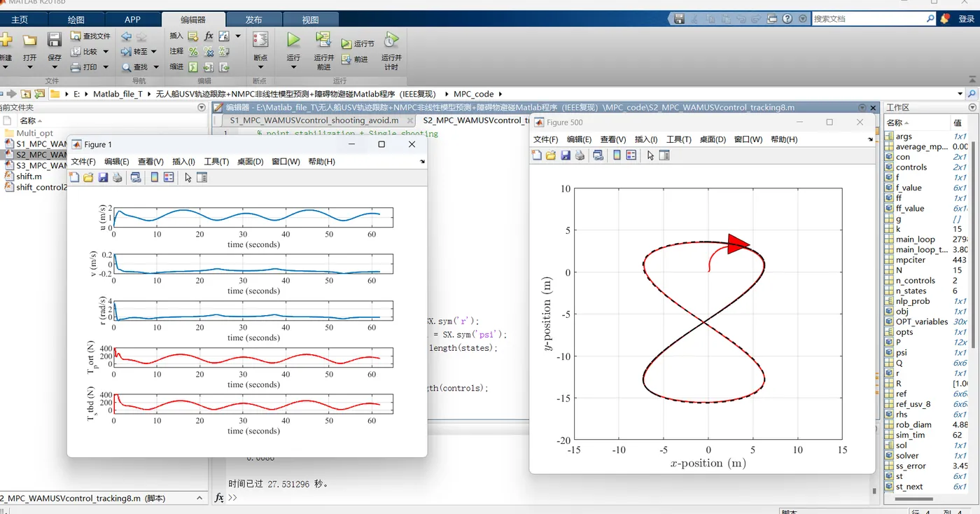Click the Smart Indent icon beside 缩进
The width and height of the screenshot is (980, 514).
tap(192, 67)
